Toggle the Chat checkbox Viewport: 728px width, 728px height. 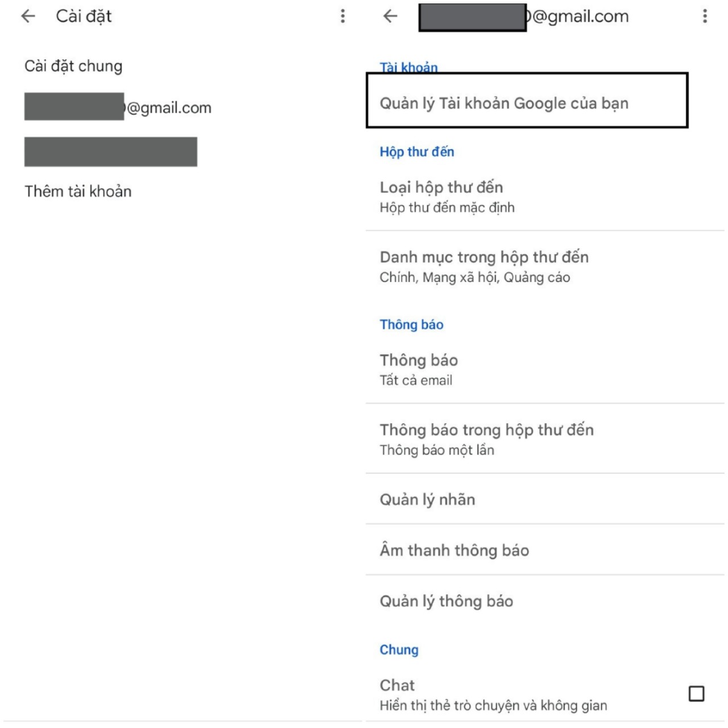pyautogui.click(x=696, y=694)
